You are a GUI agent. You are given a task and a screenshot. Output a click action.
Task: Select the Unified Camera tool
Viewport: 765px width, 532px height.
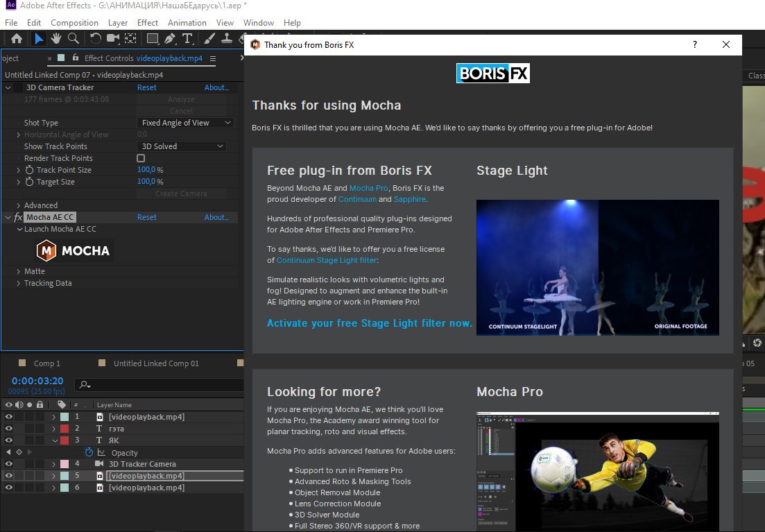click(113, 39)
